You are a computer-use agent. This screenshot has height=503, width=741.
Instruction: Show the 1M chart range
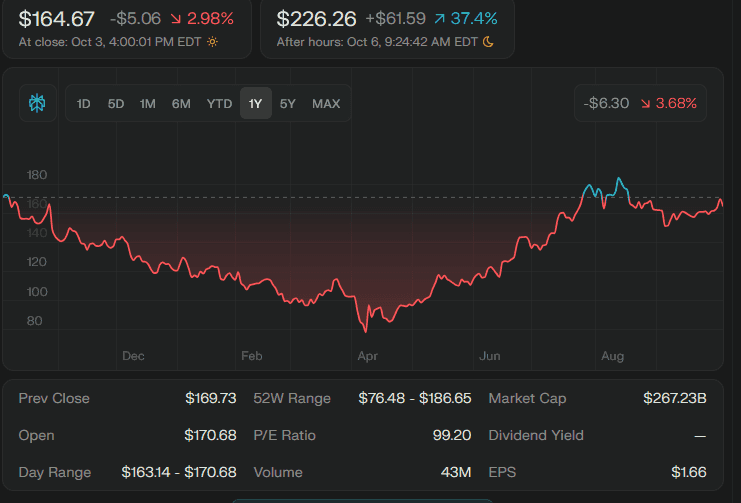click(148, 103)
